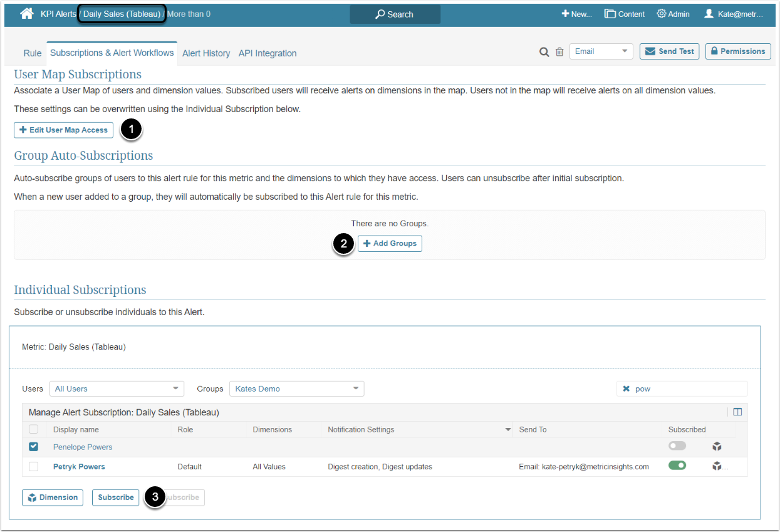780x532 pixels.
Task: Open the API Integration tab
Action: click(x=268, y=53)
